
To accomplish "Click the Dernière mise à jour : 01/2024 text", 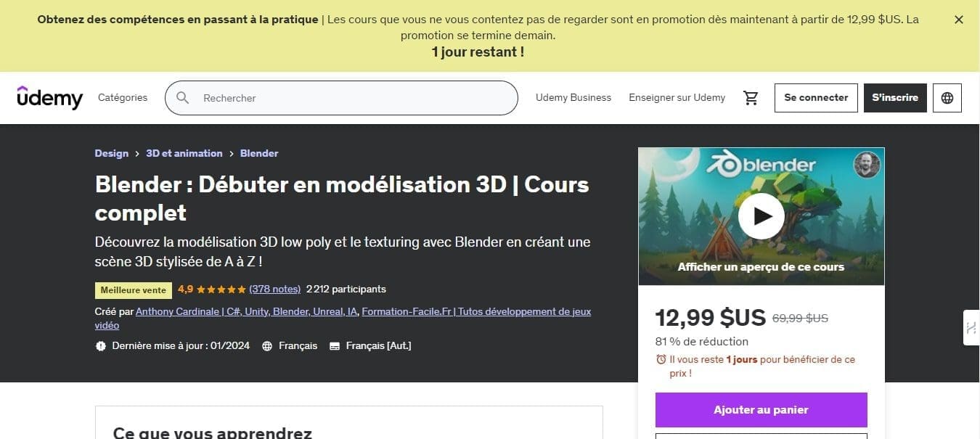I will [x=181, y=346].
